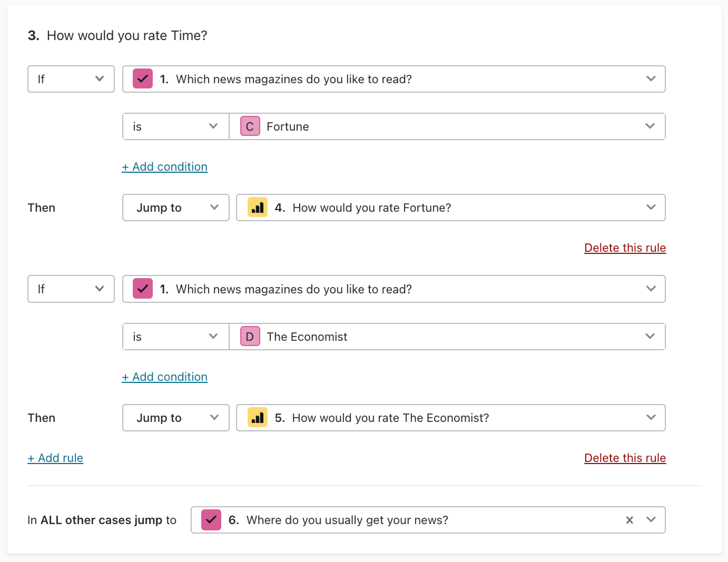Screen dimensions: 728x562
Task: Open '4. How would you rate Fortune?' dropdown
Action: coord(451,208)
